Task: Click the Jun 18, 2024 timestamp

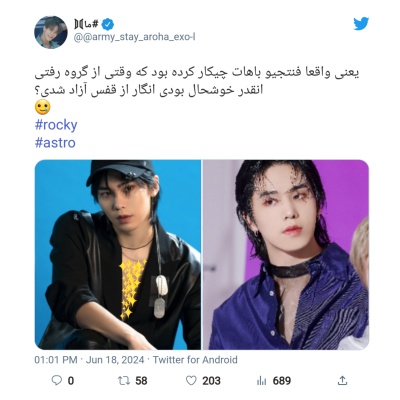Action: coord(115,360)
